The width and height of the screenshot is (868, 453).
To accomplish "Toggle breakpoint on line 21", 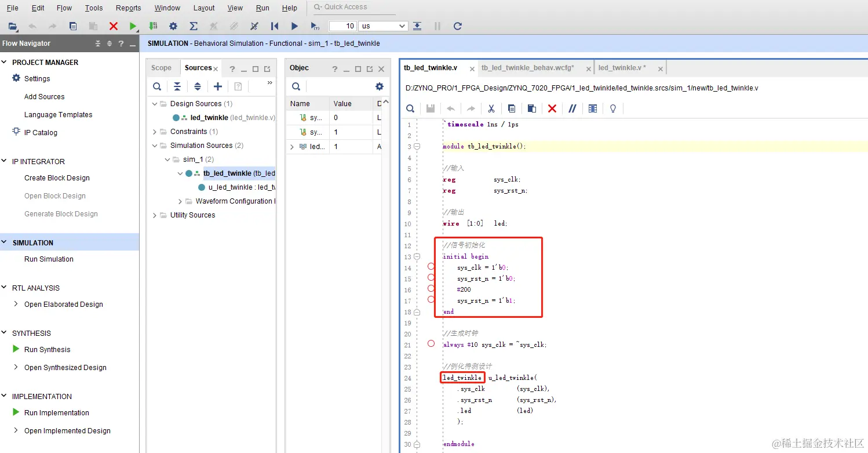I will click(x=431, y=343).
